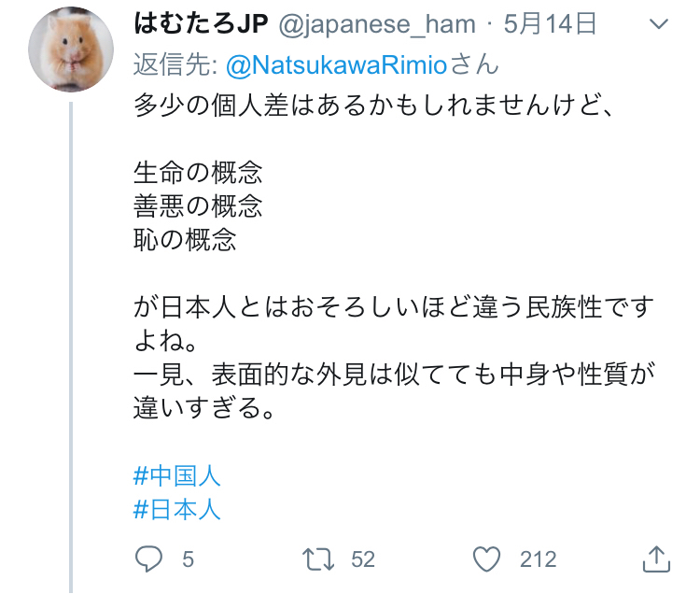The width and height of the screenshot is (700, 594).
Task: Click the thread connector line below avatar
Action: pos(71,347)
